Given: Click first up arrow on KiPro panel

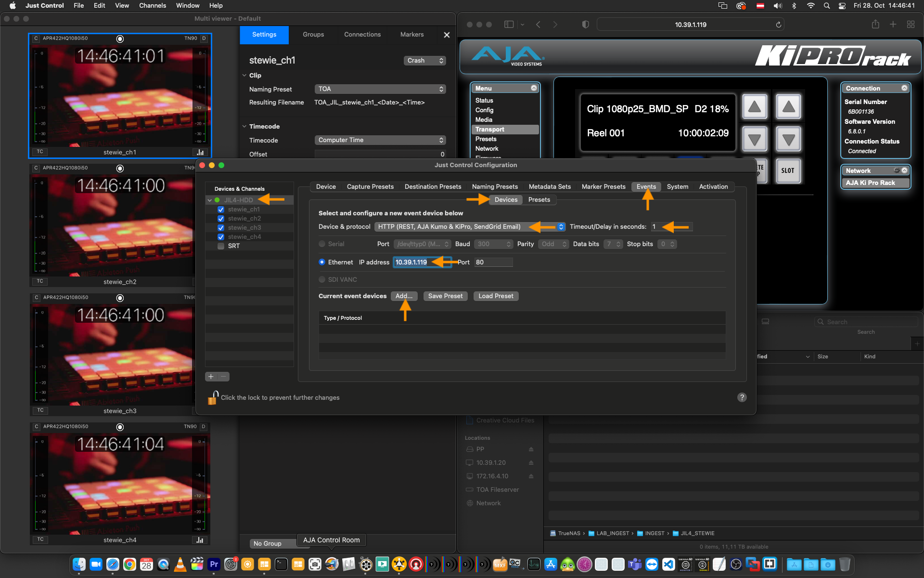Looking at the screenshot, I should [754, 106].
